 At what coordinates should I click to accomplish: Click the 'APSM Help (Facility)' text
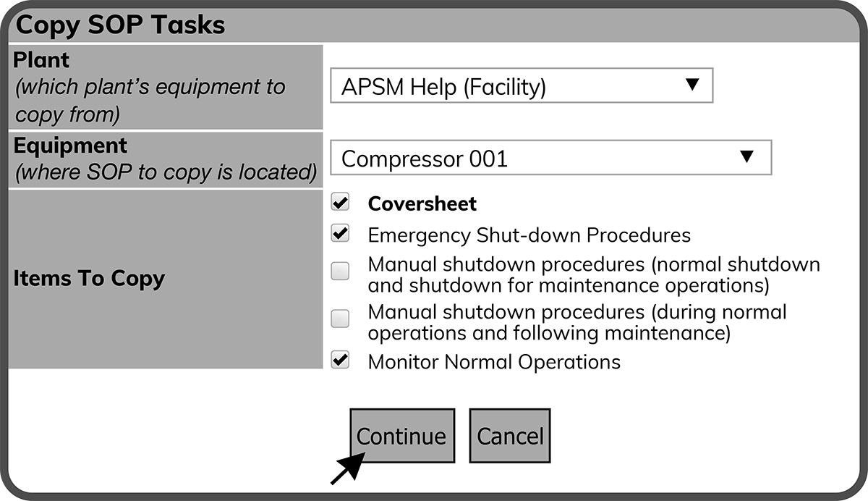443,87
